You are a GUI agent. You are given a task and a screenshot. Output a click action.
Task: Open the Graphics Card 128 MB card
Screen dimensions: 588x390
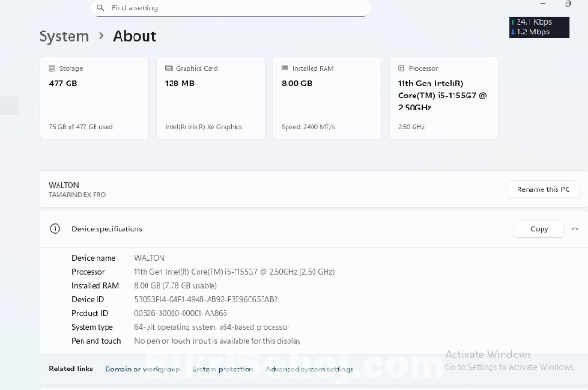[211, 98]
